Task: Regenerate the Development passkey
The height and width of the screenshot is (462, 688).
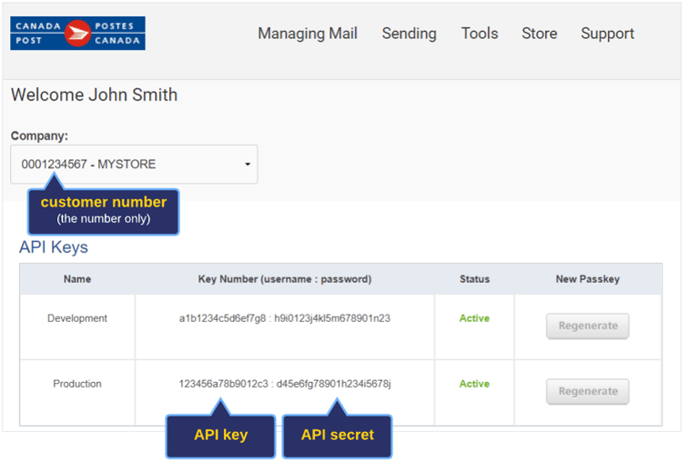Action: tap(588, 326)
